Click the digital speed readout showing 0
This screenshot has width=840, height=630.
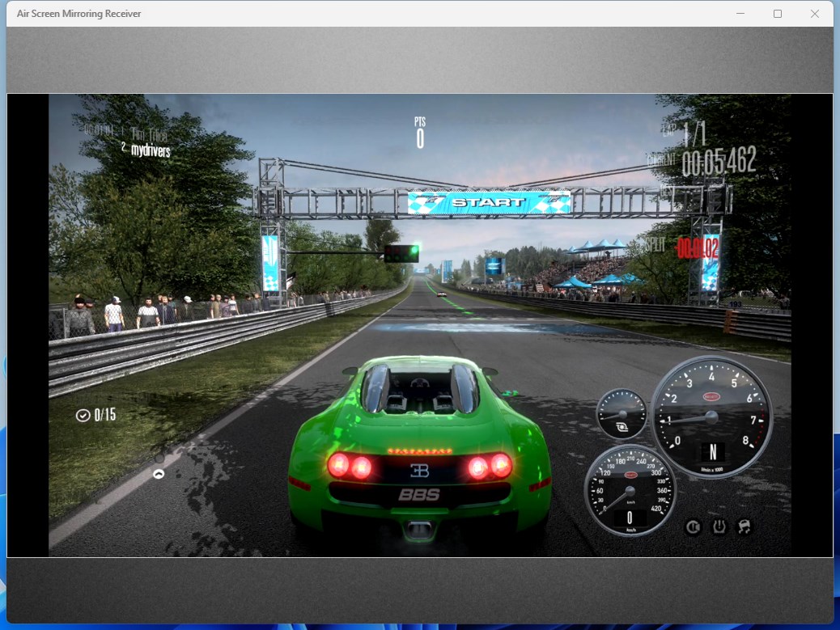tap(630, 518)
